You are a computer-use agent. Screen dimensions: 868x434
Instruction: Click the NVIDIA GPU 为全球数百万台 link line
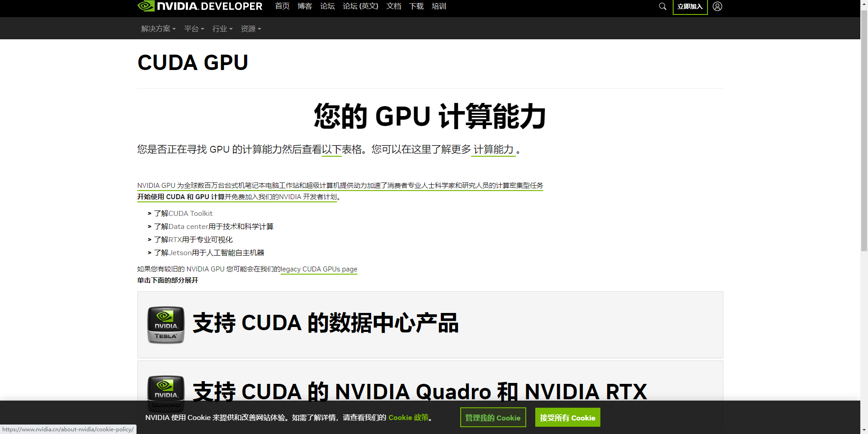pos(340,186)
